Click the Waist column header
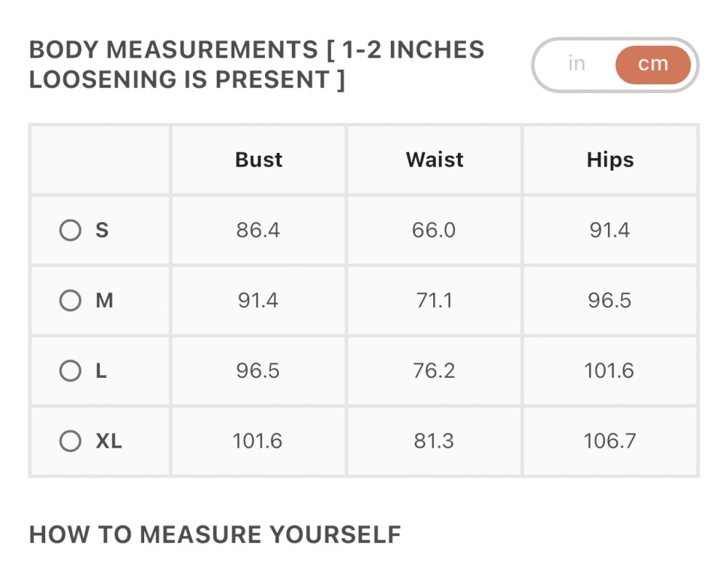The width and height of the screenshot is (728, 581). [x=435, y=159]
